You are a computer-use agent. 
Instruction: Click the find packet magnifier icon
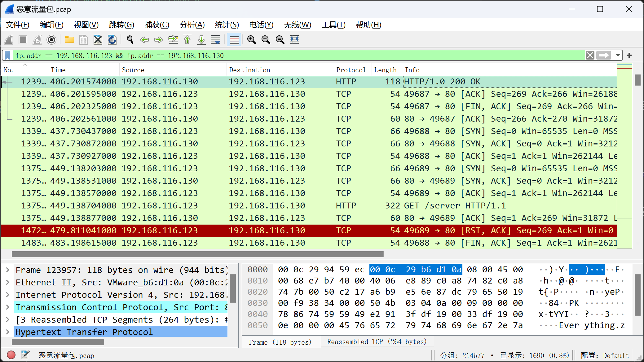tap(130, 40)
